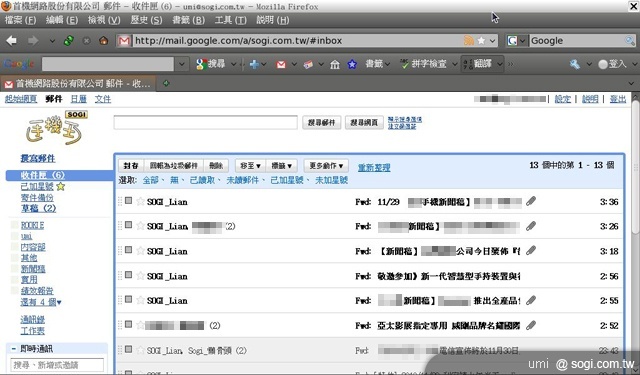Click the Google toolbar Gmail envelope icon
Screen dimensions: 640x375
[281, 64]
